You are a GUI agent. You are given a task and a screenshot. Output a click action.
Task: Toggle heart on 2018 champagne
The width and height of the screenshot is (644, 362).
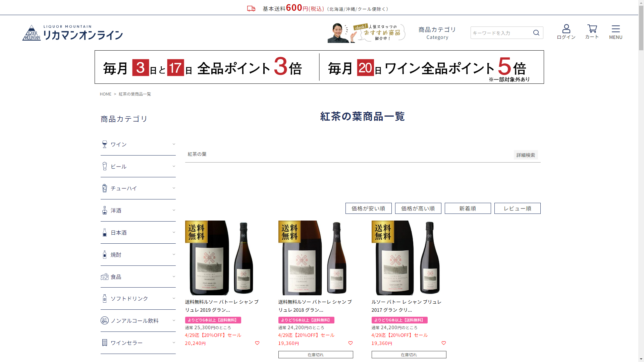pyautogui.click(x=351, y=343)
